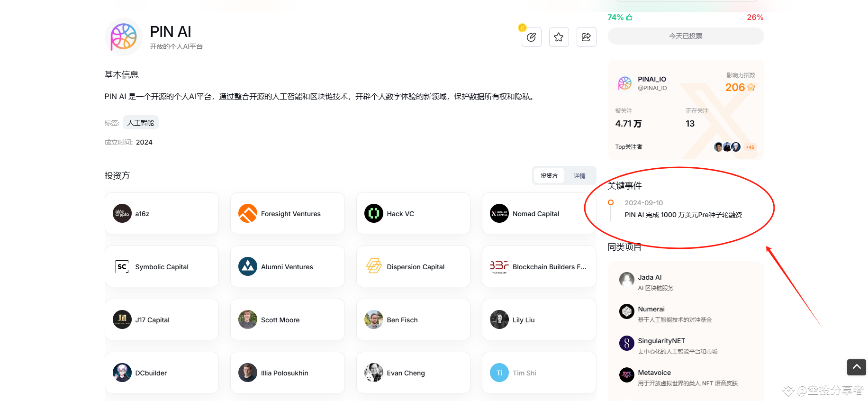The width and height of the screenshot is (868, 401).
Task: Click the Alumni Ventures mountain logo
Action: coord(248,266)
